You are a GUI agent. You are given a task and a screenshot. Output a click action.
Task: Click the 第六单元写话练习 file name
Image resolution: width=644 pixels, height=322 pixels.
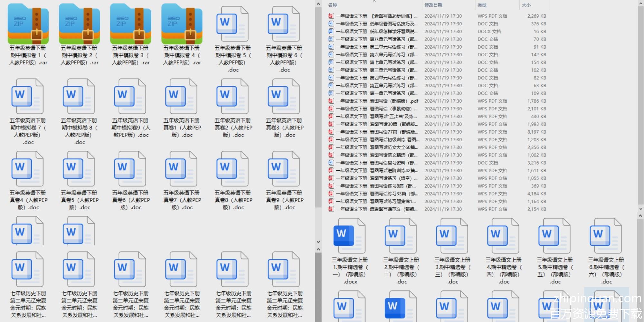[377, 54]
